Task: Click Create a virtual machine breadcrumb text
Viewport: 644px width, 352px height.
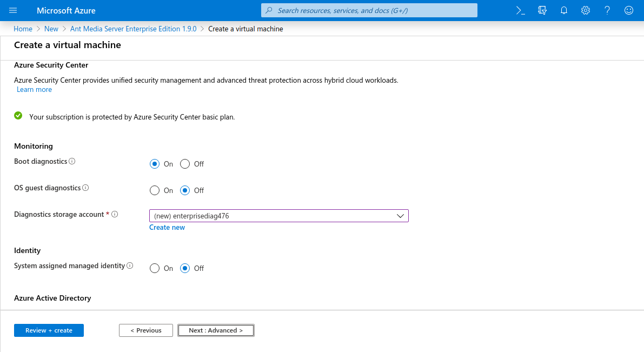Action: (x=245, y=29)
